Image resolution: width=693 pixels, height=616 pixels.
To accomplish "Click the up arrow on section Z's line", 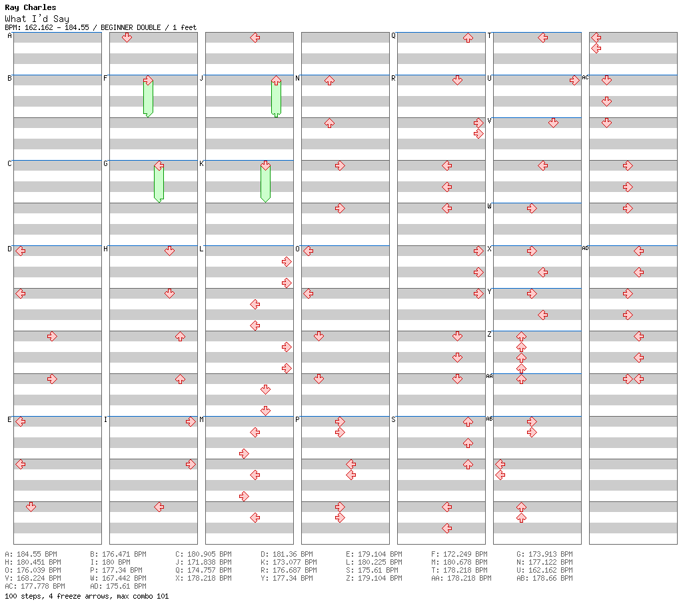I will coord(522,337).
